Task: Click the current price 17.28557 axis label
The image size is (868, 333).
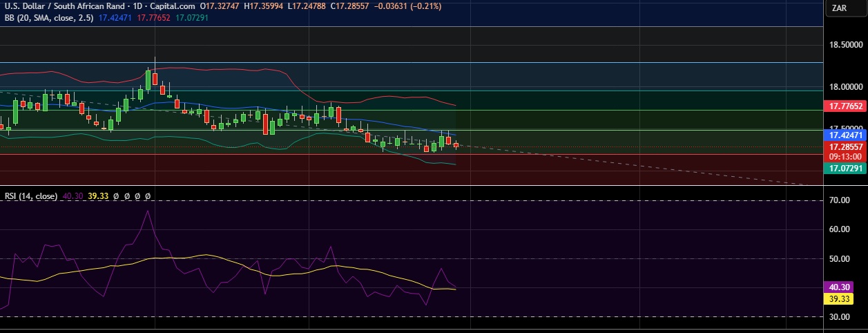Action: coord(845,147)
